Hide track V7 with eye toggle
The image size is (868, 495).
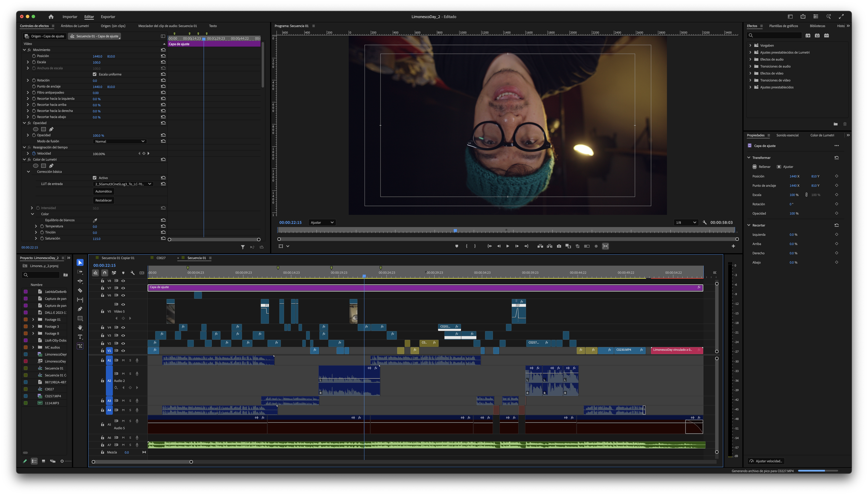pyautogui.click(x=123, y=288)
